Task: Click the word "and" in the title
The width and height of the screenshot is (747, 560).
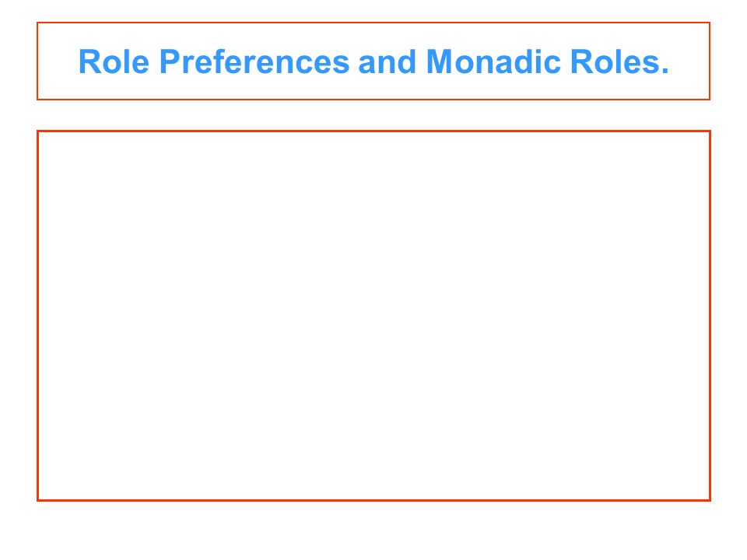Action: coord(388,62)
